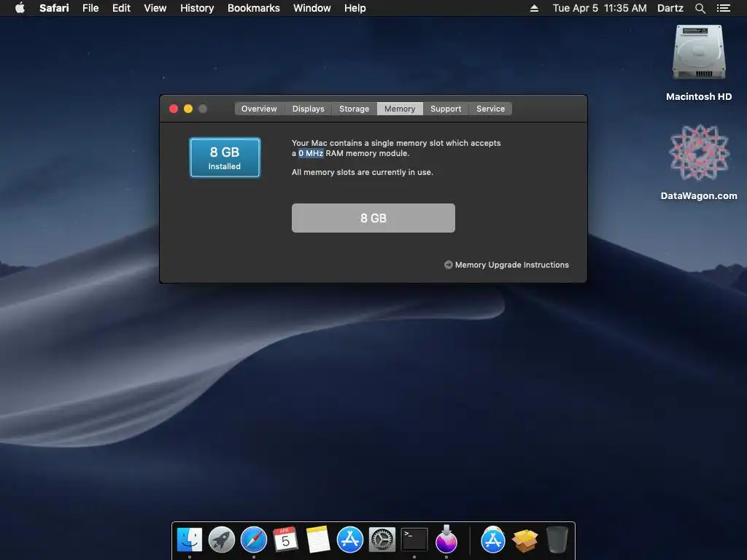
Task: Open the Applications folder stack in Dock
Action: (493, 540)
